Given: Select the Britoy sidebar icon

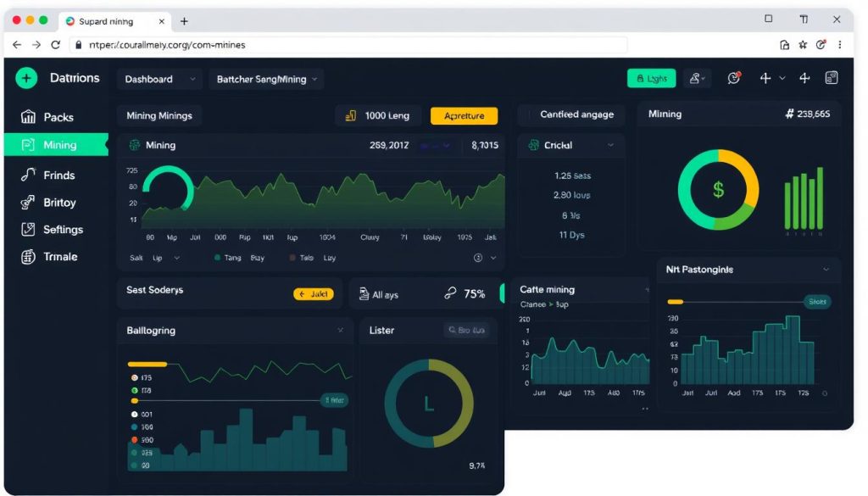Looking at the screenshot, I should (x=28, y=203).
